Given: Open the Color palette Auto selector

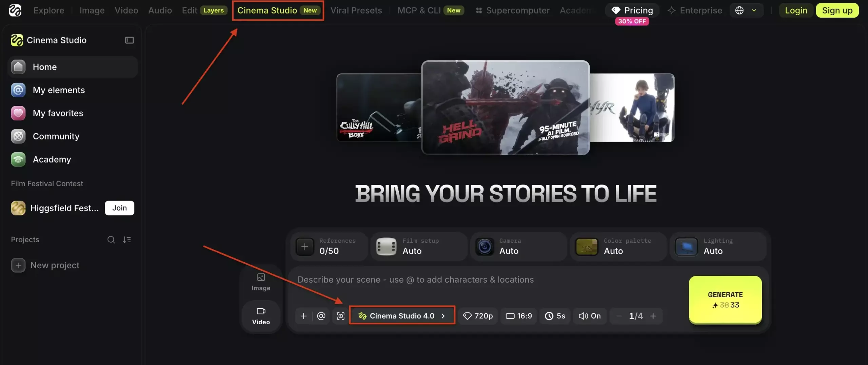Looking at the screenshot, I should click(x=618, y=247).
